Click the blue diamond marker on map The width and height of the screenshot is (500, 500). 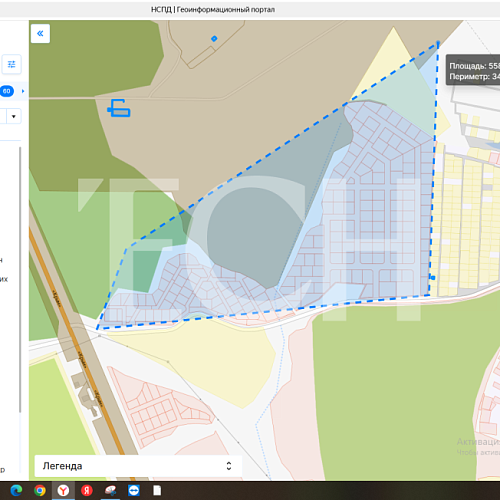[214, 39]
